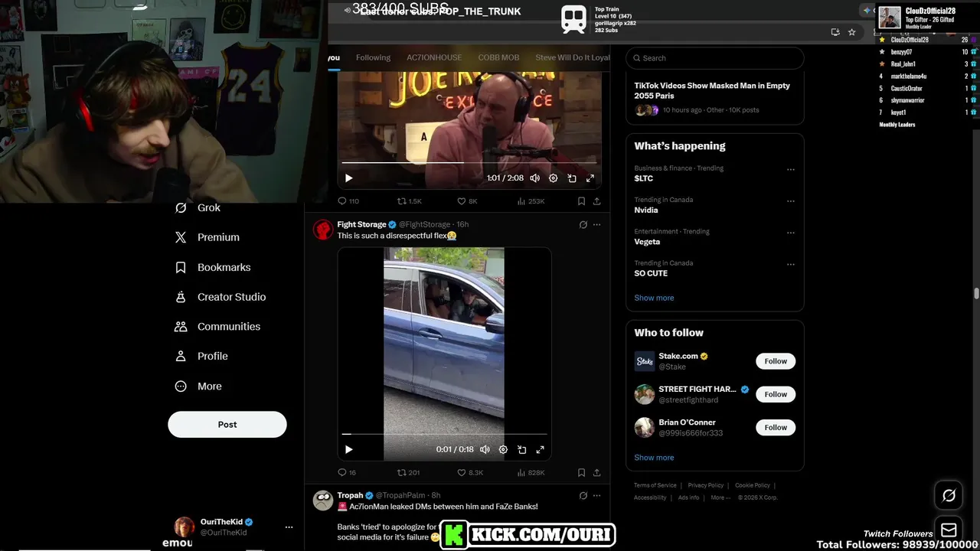Open Creator Studio in the sidebar

click(x=220, y=297)
